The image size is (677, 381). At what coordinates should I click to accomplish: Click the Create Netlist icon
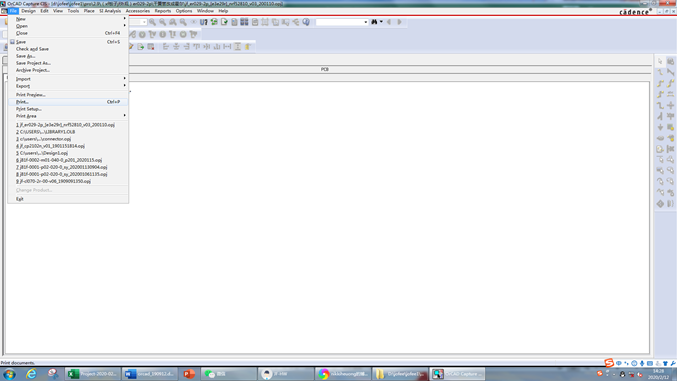coord(234,22)
